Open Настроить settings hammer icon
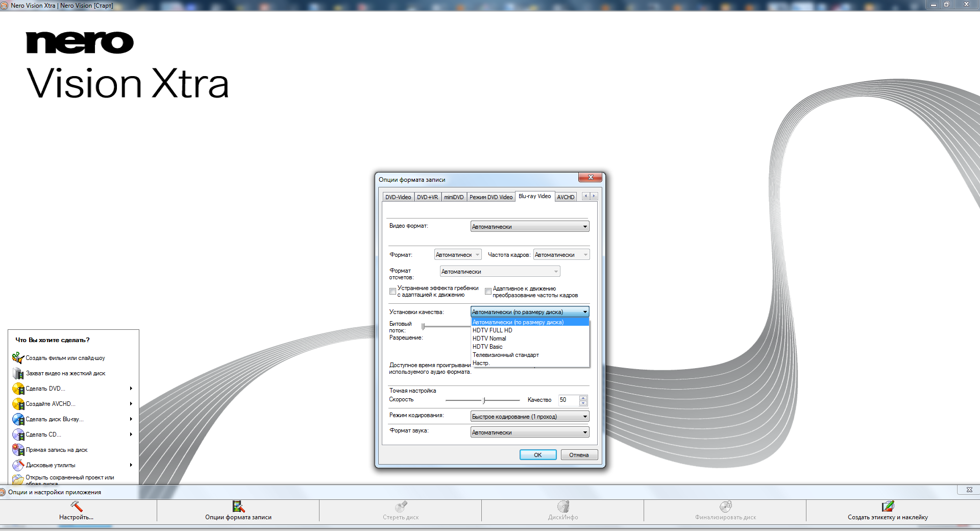 77,506
